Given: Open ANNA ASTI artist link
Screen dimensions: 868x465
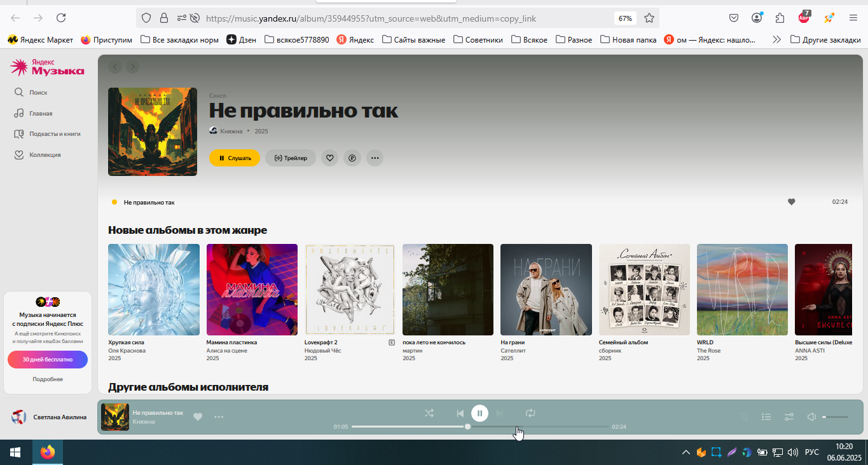Looking at the screenshot, I should [809, 351].
